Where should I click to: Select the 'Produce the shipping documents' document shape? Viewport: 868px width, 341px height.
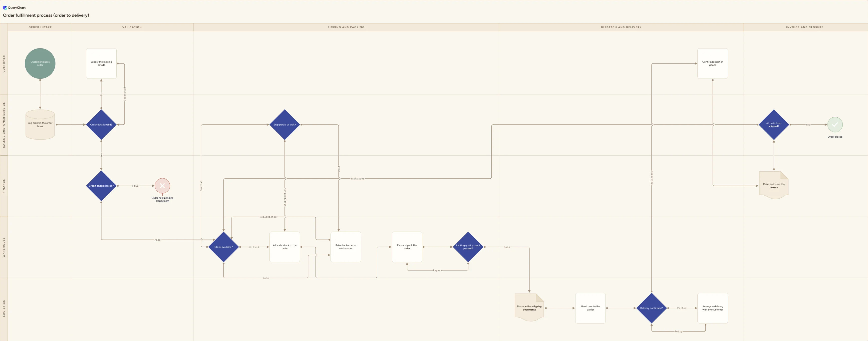[529, 307]
